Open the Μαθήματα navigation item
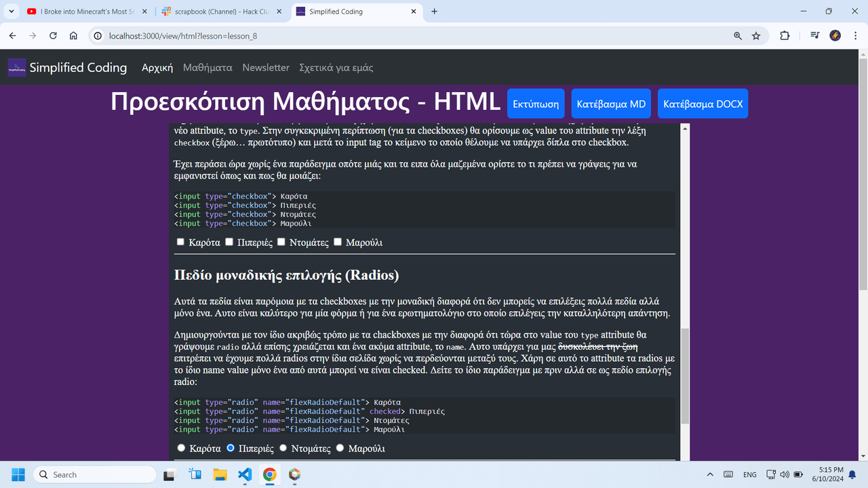This screenshot has width=868, height=488. click(x=208, y=68)
